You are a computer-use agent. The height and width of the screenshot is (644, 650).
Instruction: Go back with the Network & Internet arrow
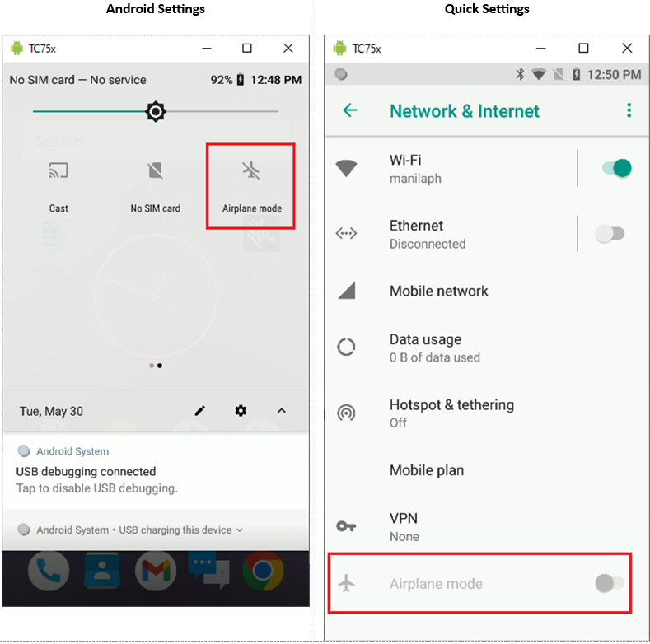point(350,110)
